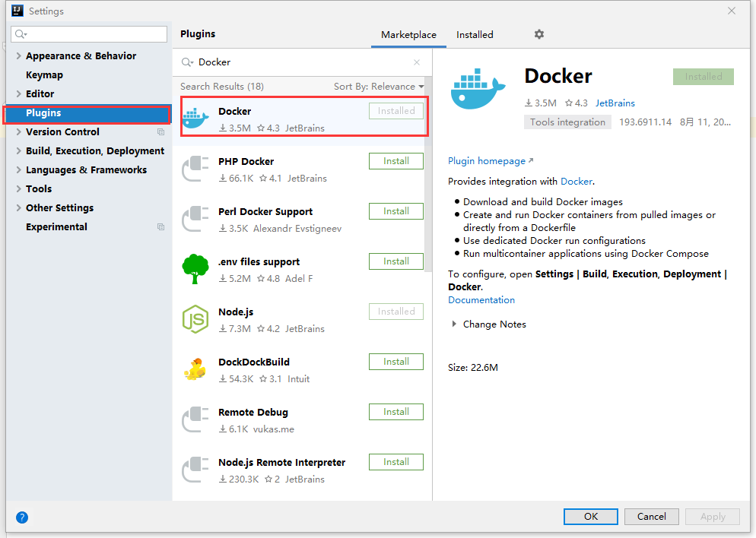756x538 pixels.
Task: Click the project indicator icon beside Version Control
Action: point(160,131)
